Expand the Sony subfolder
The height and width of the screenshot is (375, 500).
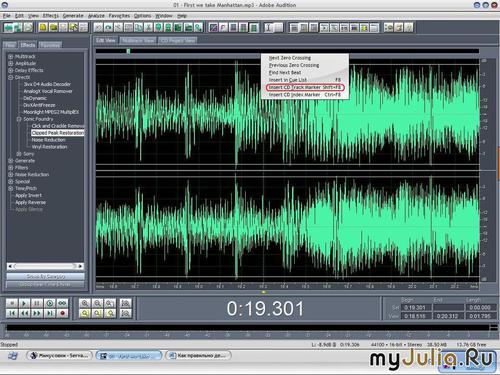pyautogui.click(x=19, y=154)
